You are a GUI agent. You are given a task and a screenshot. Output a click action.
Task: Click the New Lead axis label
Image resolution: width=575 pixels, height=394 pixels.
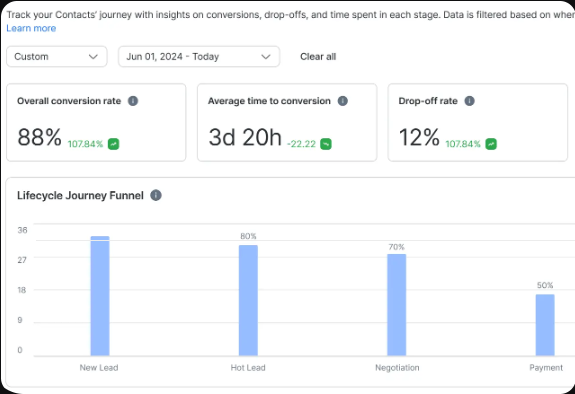pos(99,368)
